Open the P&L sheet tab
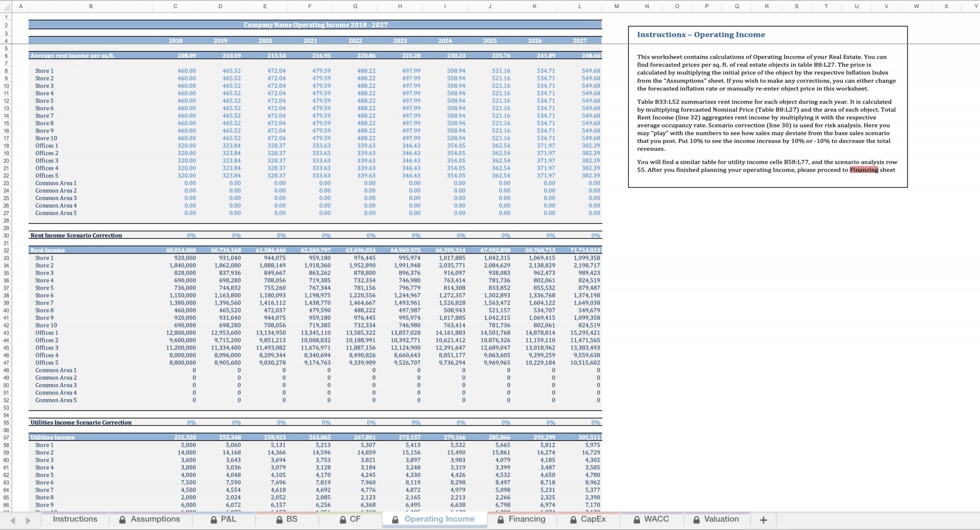The width and height of the screenshot is (980, 530). point(224,519)
